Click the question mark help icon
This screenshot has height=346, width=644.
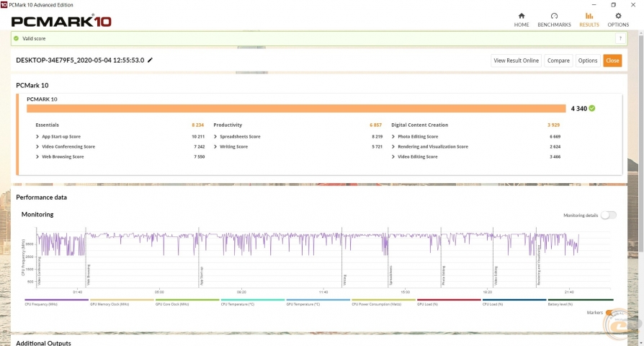(x=620, y=38)
